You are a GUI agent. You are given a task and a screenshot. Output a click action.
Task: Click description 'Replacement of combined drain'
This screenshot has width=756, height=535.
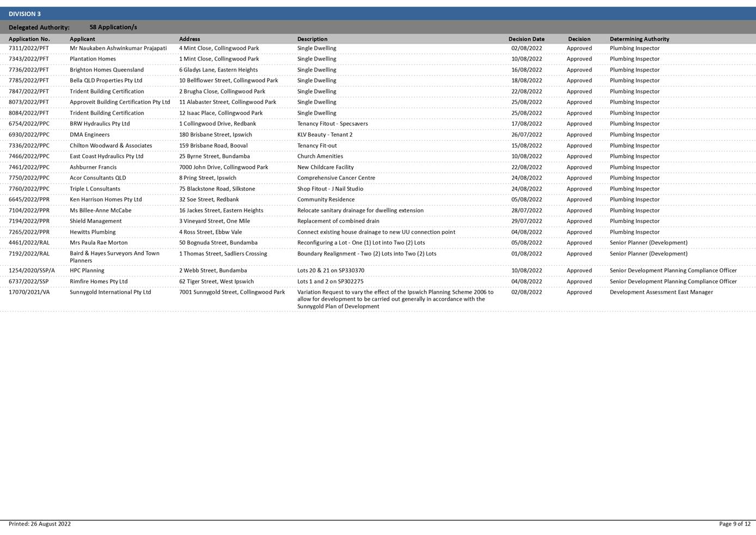pyautogui.click(x=338, y=221)
